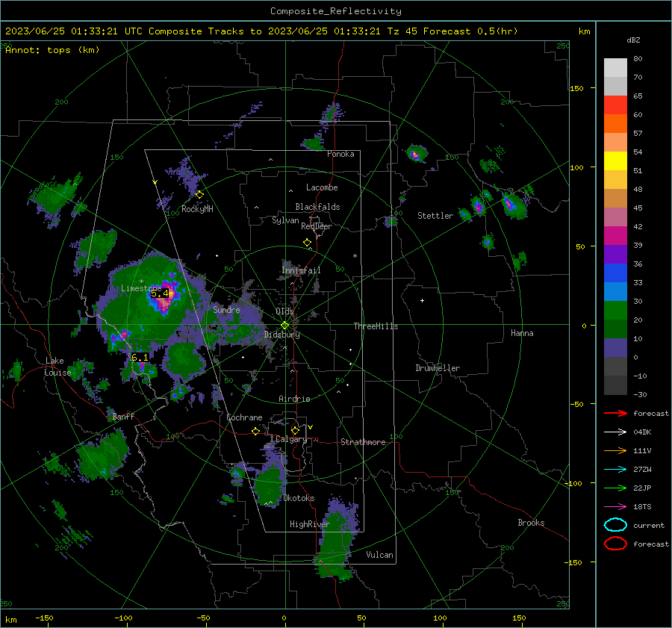Click the Cochrane city label
The height and width of the screenshot is (628, 672).
[244, 417]
